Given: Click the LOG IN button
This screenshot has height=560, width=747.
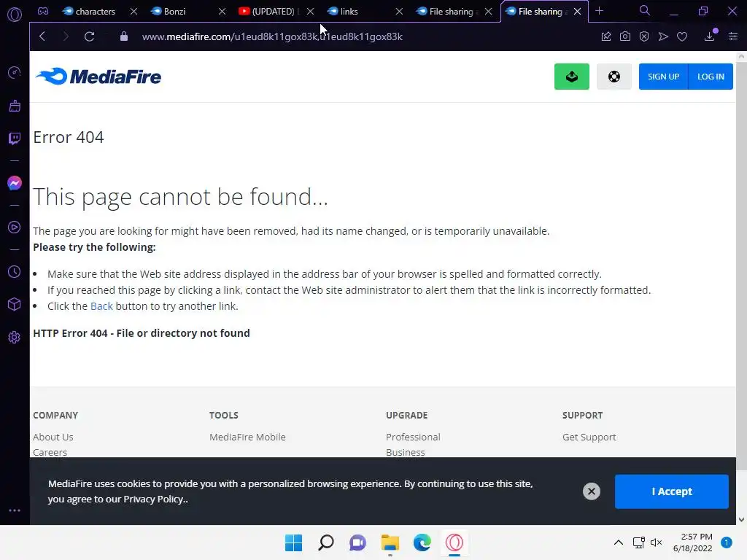Looking at the screenshot, I should tap(711, 76).
